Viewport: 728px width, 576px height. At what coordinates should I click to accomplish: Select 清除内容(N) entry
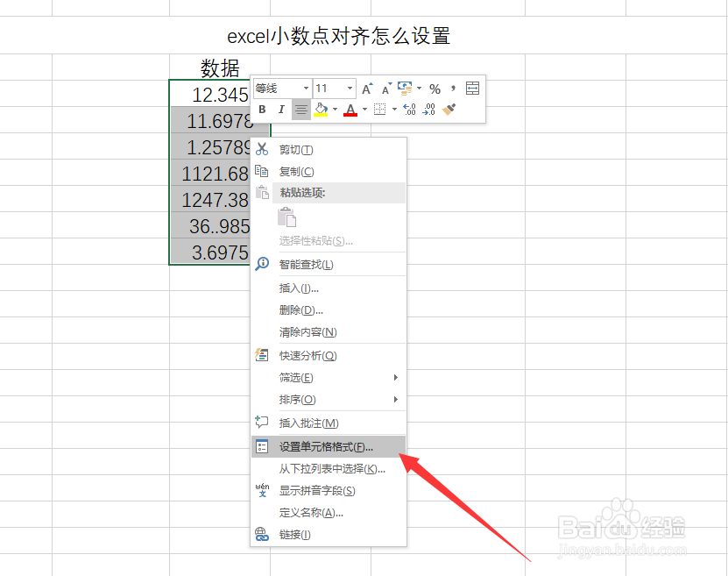(x=329, y=331)
